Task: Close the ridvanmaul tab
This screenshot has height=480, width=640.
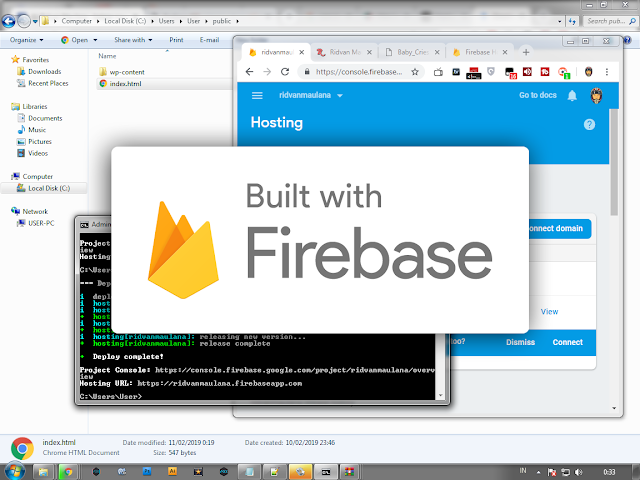Action: click(301, 52)
